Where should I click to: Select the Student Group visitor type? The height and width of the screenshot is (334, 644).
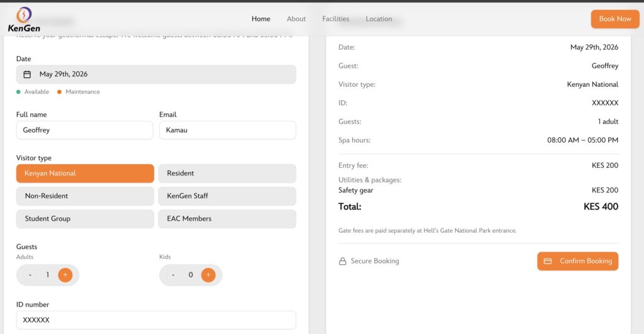tap(85, 219)
